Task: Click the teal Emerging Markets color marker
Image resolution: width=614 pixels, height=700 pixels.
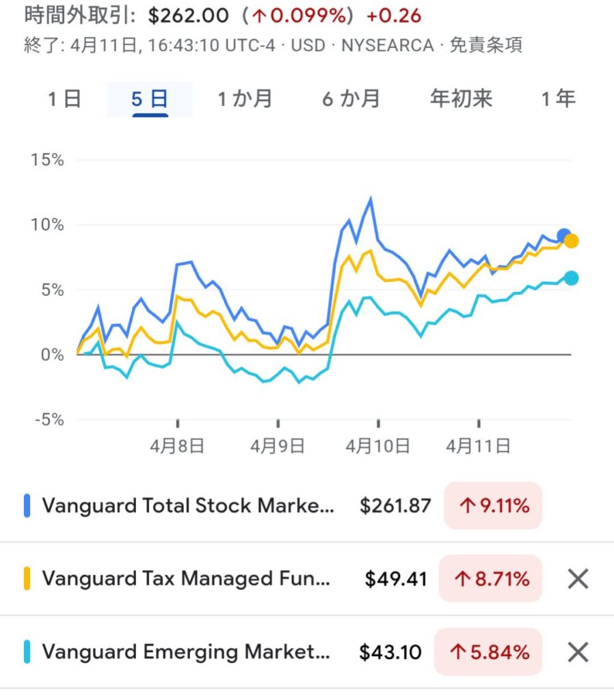Action: [x=27, y=652]
